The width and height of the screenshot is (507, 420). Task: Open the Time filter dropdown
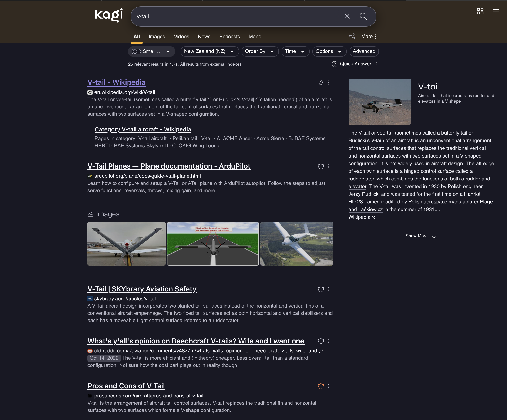[x=295, y=51]
